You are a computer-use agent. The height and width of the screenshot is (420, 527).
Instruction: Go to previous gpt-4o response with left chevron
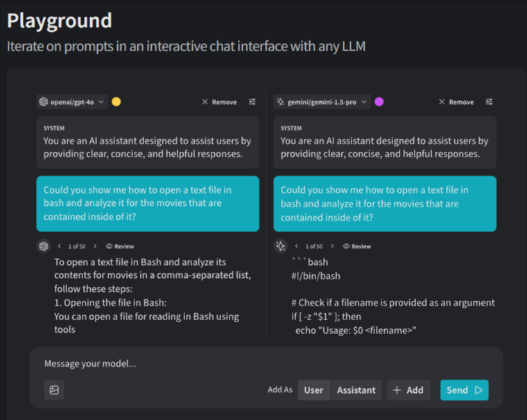[60, 246]
